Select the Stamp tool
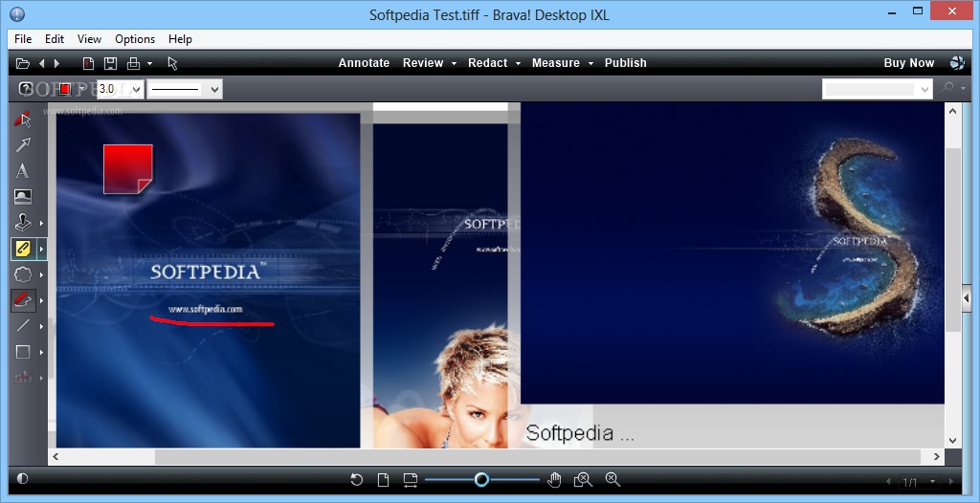Screen dimensions: 980x503 pyautogui.click(x=23, y=223)
